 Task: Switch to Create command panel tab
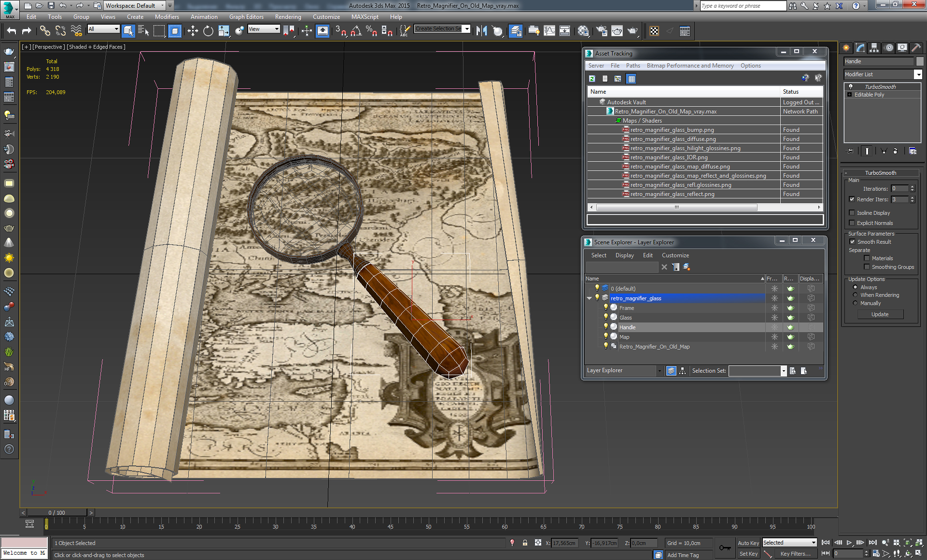(x=846, y=48)
